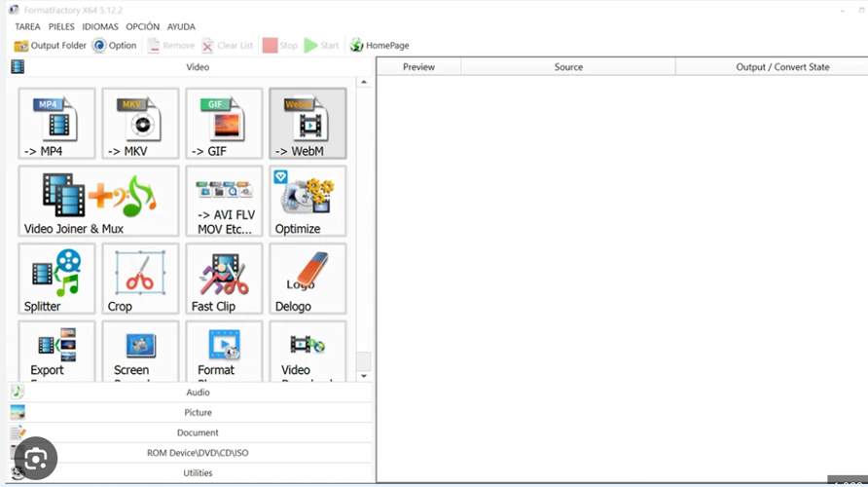Open the Screen recorder tile

(140, 352)
